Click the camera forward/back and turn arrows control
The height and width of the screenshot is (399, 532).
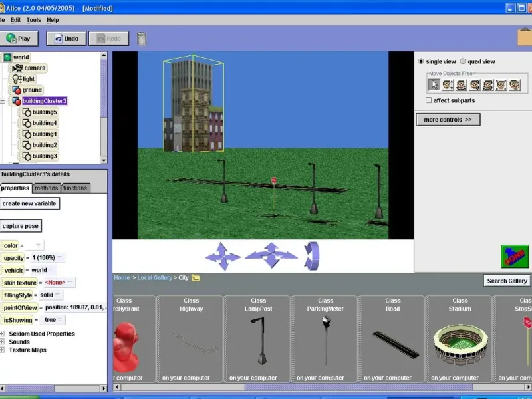tap(271, 255)
